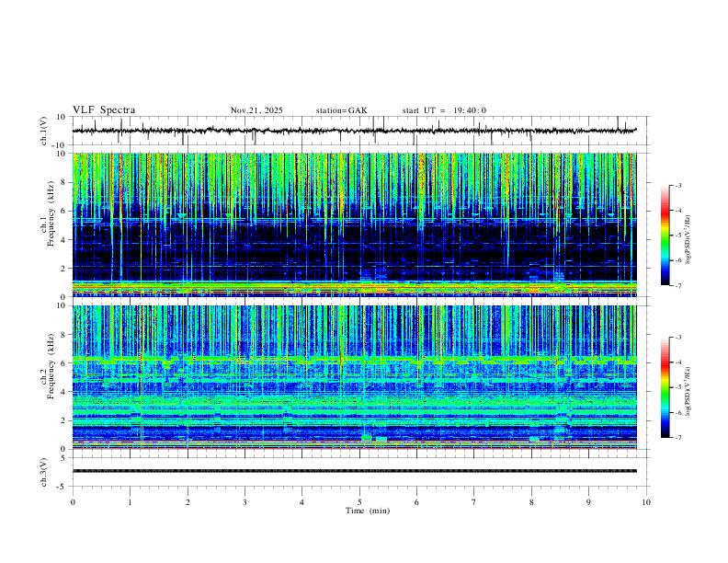
Task: Click time axis tick label "9"
Action: [x=588, y=502]
